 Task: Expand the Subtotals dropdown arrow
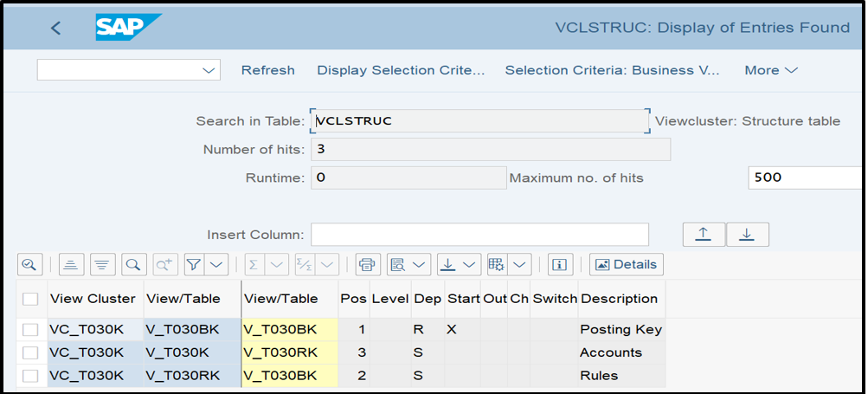pos(327,265)
